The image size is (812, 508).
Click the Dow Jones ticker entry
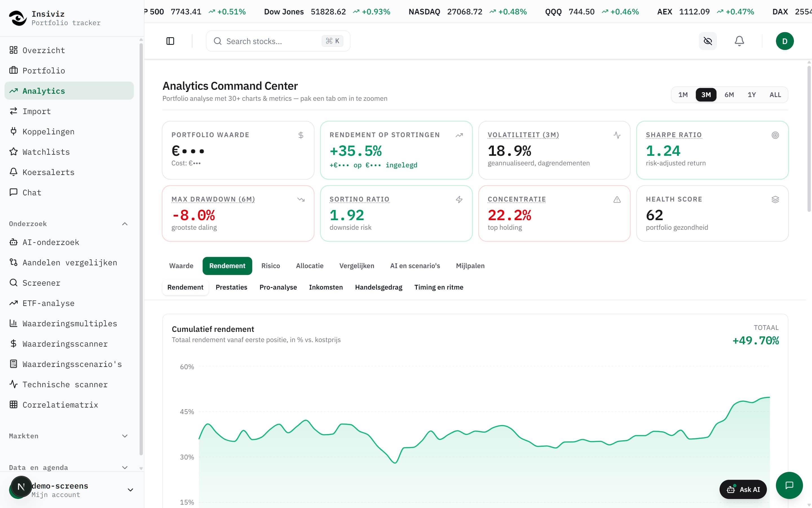[327, 12]
